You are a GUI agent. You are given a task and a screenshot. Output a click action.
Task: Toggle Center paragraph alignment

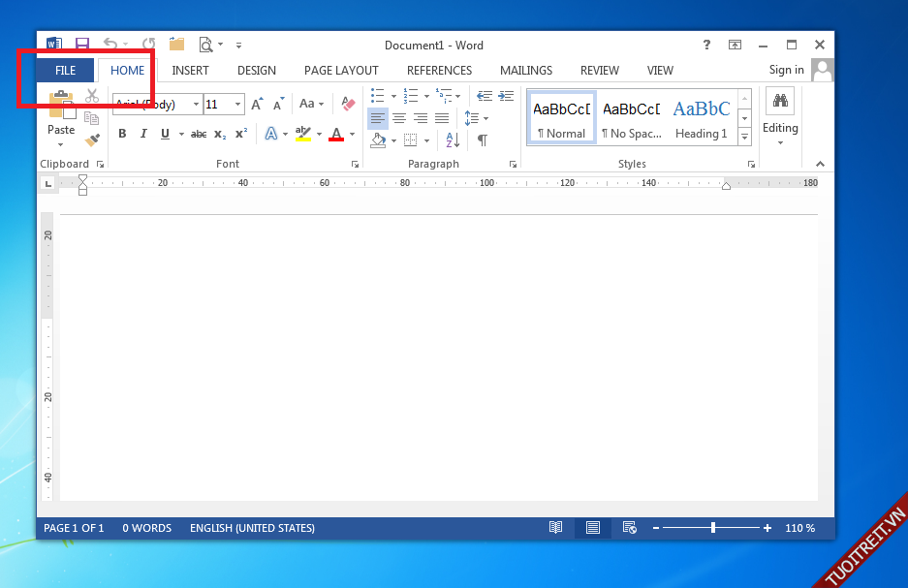[x=398, y=118]
